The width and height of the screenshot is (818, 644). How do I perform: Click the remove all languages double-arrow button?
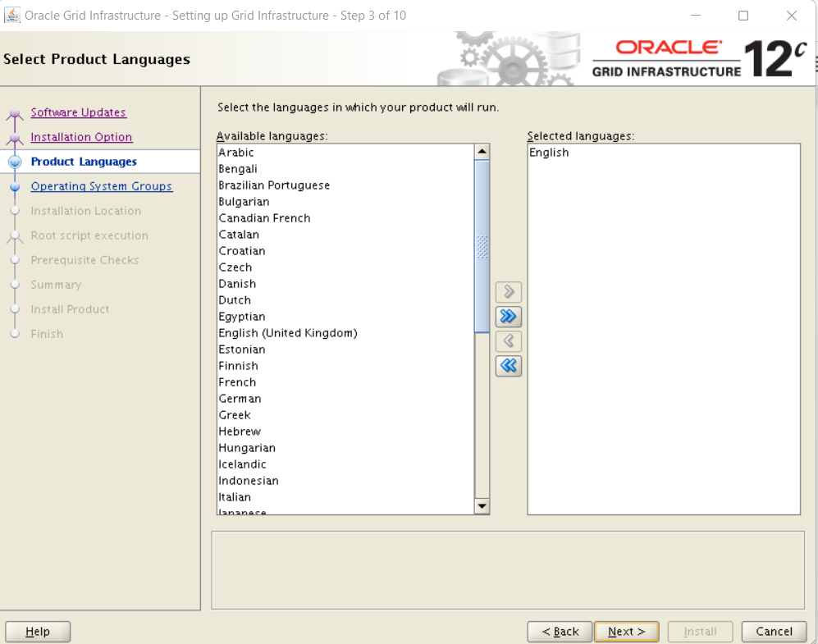(x=509, y=366)
